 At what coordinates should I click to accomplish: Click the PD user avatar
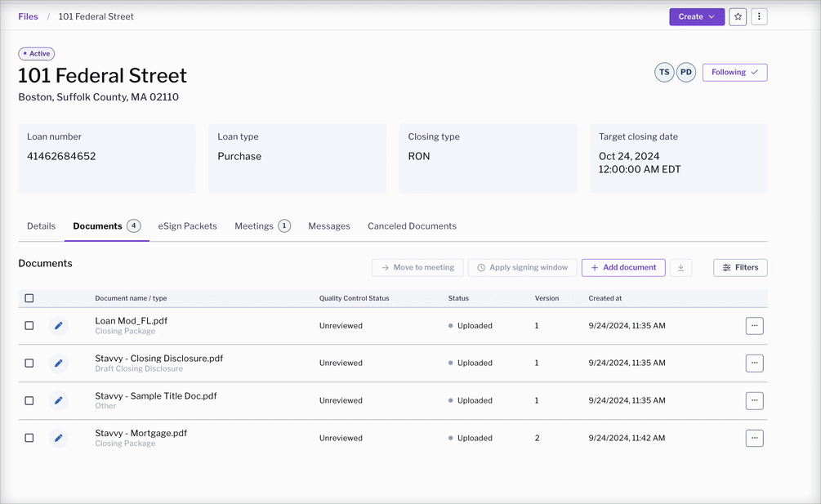[x=686, y=72]
